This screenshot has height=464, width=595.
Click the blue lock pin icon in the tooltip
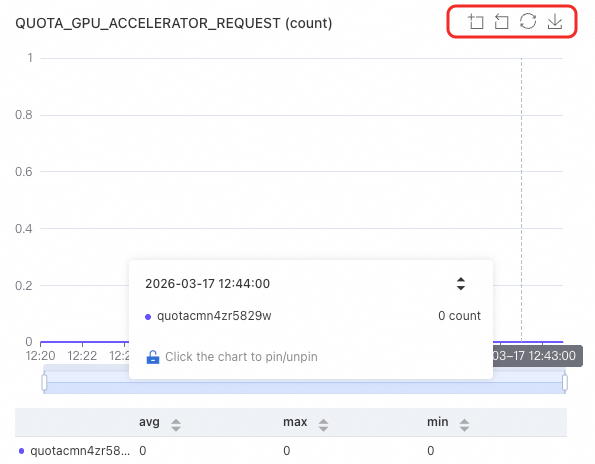click(153, 357)
